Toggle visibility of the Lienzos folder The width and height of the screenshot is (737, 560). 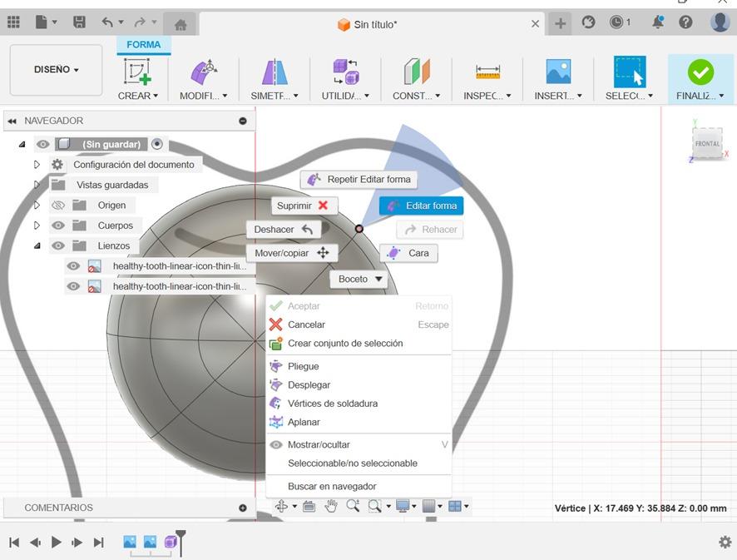(58, 245)
